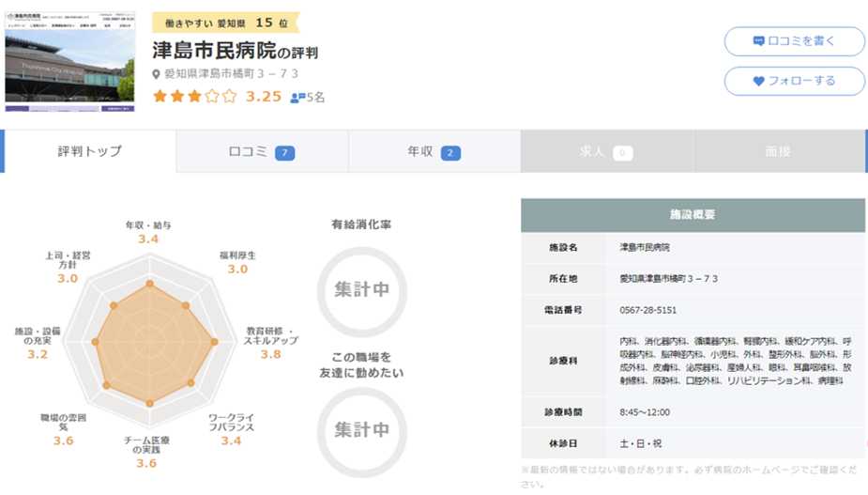Click the 有給消化率 集計中 circle
The width and height of the screenshot is (868, 495).
point(361,289)
